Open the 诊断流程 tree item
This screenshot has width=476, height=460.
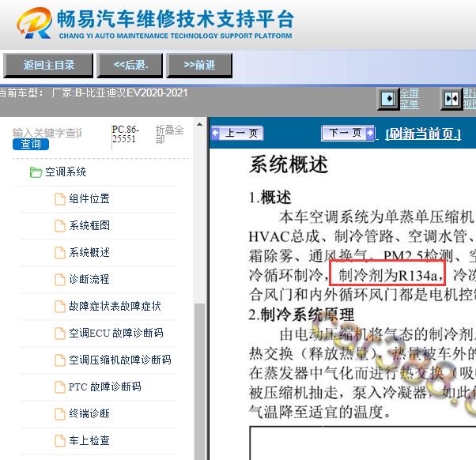[89, 279]
